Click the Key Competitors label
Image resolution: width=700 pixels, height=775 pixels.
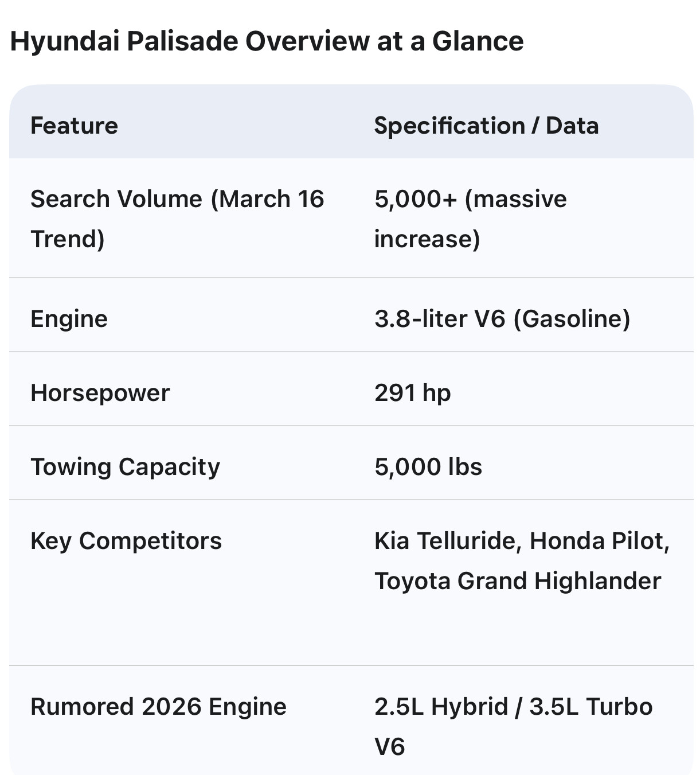pyautogui.click(x=126, y=541)
